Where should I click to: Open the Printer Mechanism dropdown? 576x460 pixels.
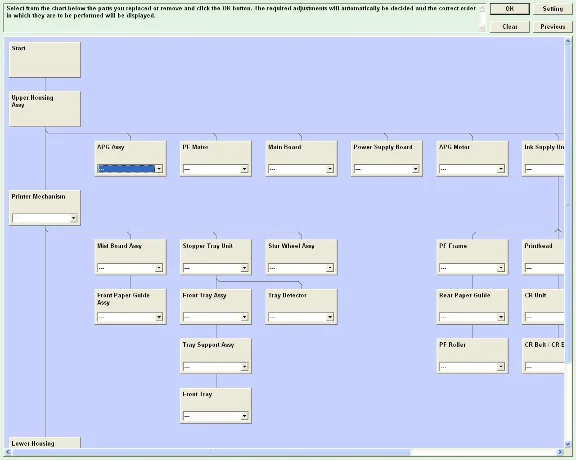tap(73, 218)
